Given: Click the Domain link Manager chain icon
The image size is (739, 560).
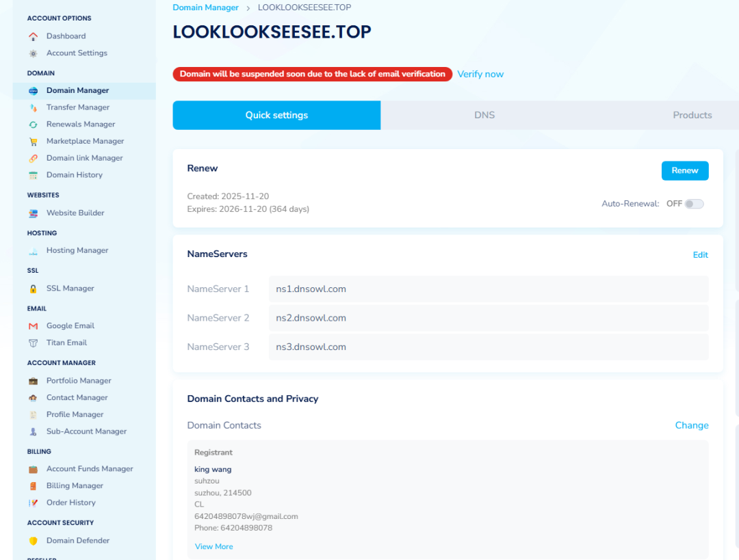Looking at the screenshot, I should point(33,158).
